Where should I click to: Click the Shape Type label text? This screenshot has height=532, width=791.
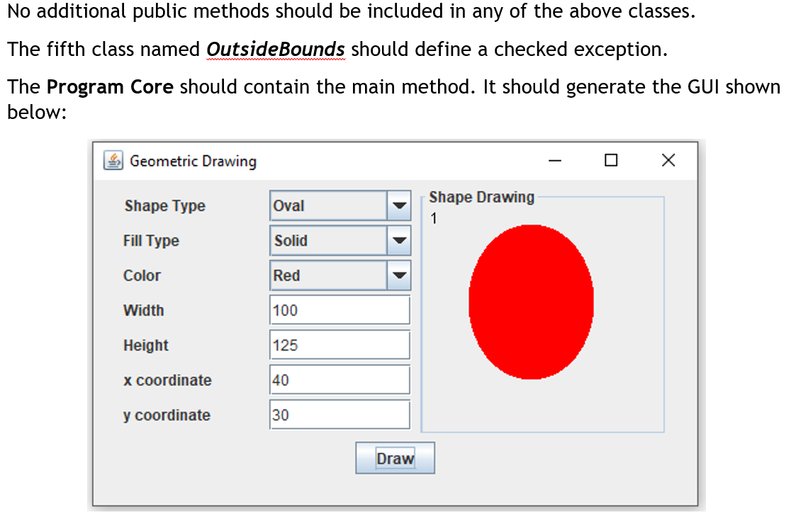(x=164, y=205)
